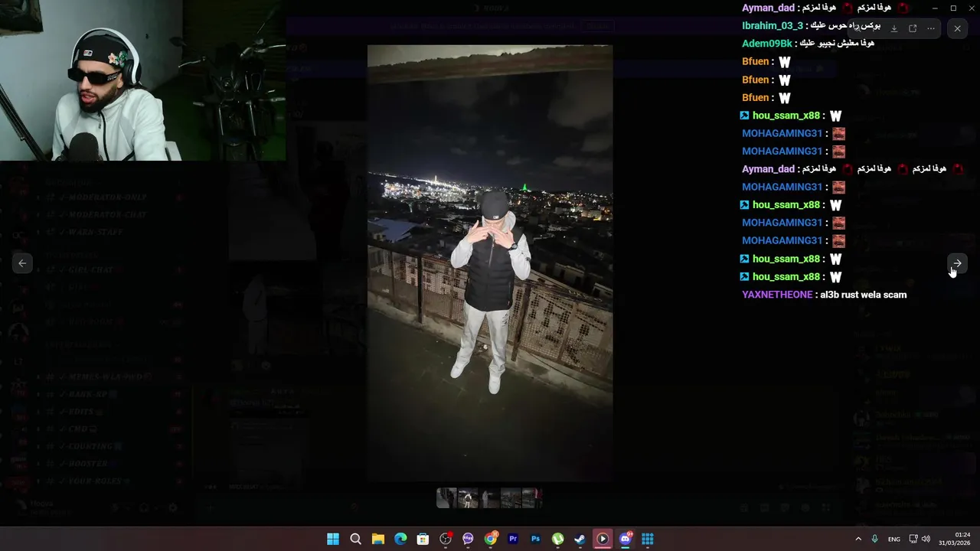
Task: Open the image in browser
Action: click(x=913, y=28)
